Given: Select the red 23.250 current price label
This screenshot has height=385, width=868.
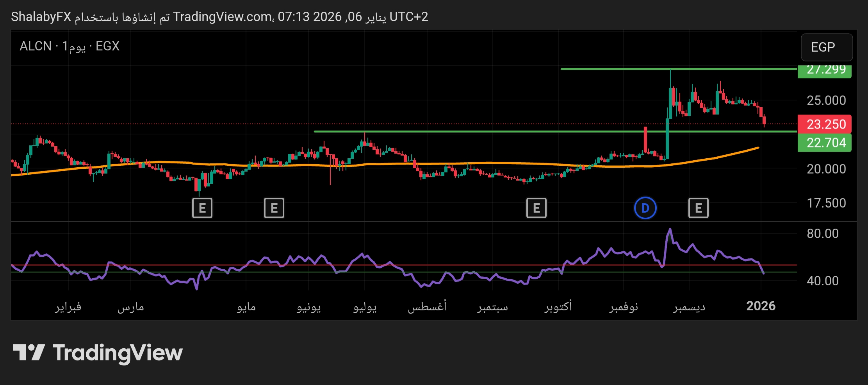Looking at the screenshot, I should click(x=825, y=124).
